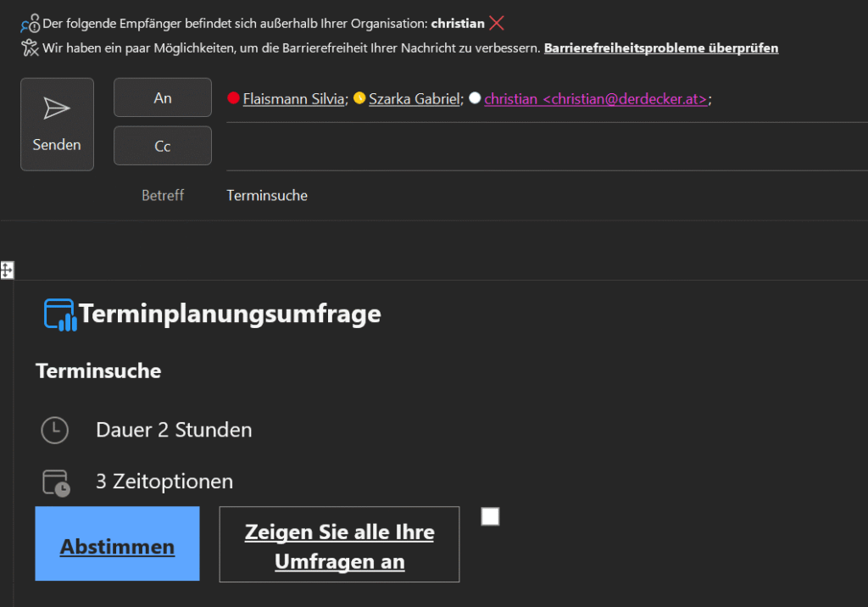Click the Cc button
Viewport: 868px width, 607px height.
point(162,146)
